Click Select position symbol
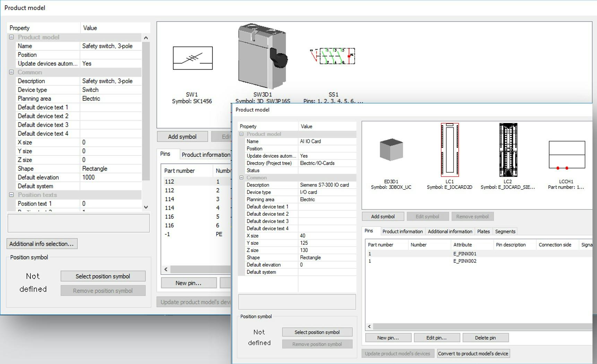597x364 pixels. (317, 332)
